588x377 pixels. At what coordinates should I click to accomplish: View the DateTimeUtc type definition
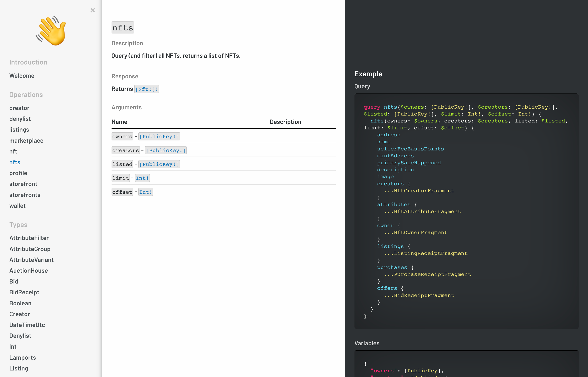pyautogui.click(x=27, y=325)
